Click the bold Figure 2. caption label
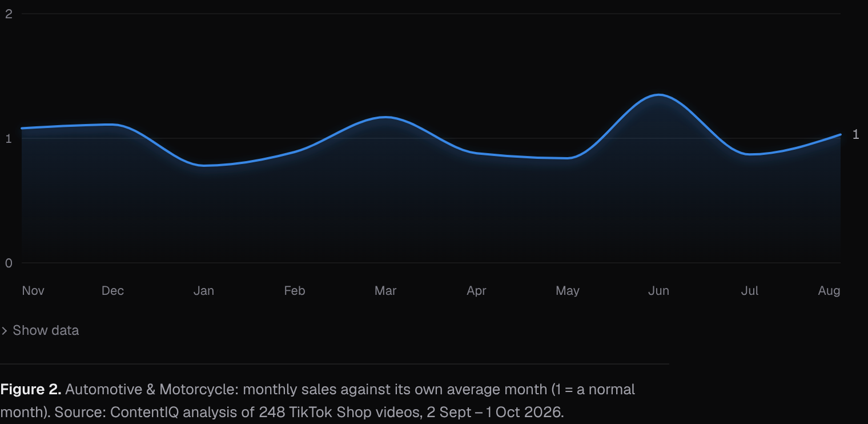This screenshot has height=424, width=868. [31, 390]
